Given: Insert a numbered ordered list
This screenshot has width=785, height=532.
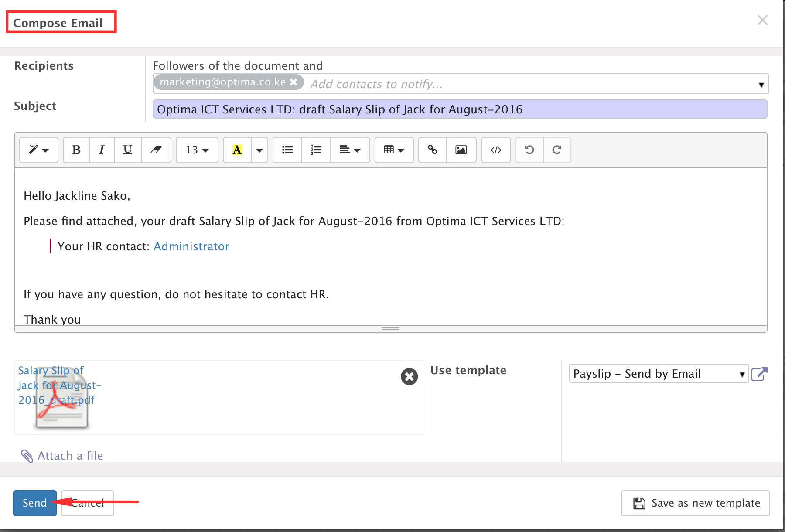Looking at the screenshot, I should (316, 150).
